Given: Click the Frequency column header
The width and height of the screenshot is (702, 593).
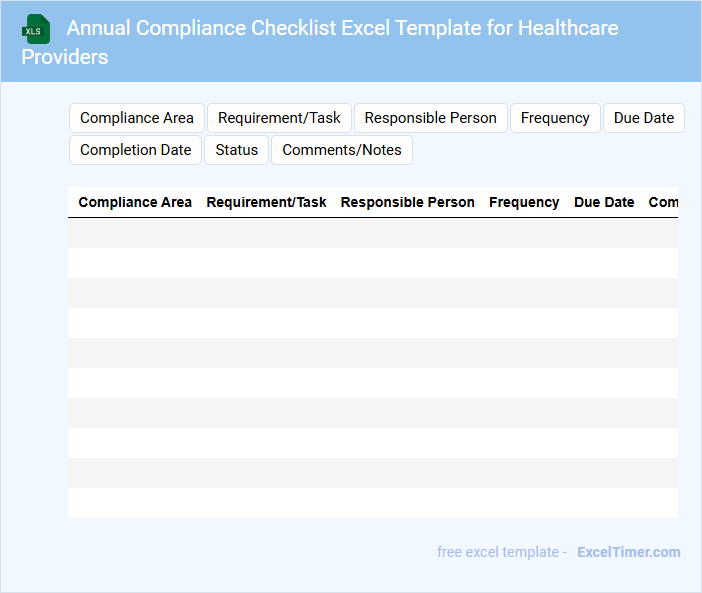Looking at the screenshot, I should (524, 202).
